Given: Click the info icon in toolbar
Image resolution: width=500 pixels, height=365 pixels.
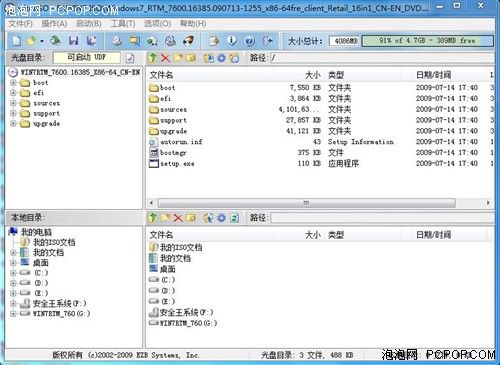Looking at the screenshot, I should click(x=232, y=41).
